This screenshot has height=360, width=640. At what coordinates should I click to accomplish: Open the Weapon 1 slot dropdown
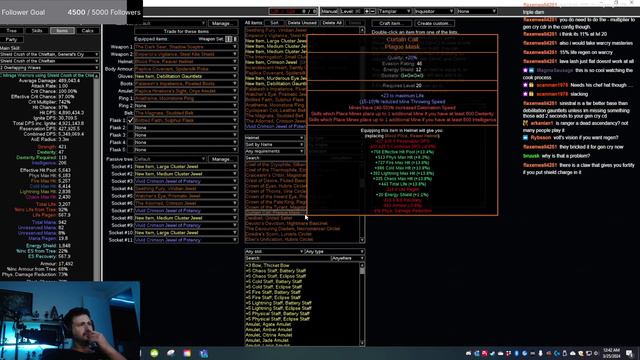pyautogui.click(x=186, y=47)
